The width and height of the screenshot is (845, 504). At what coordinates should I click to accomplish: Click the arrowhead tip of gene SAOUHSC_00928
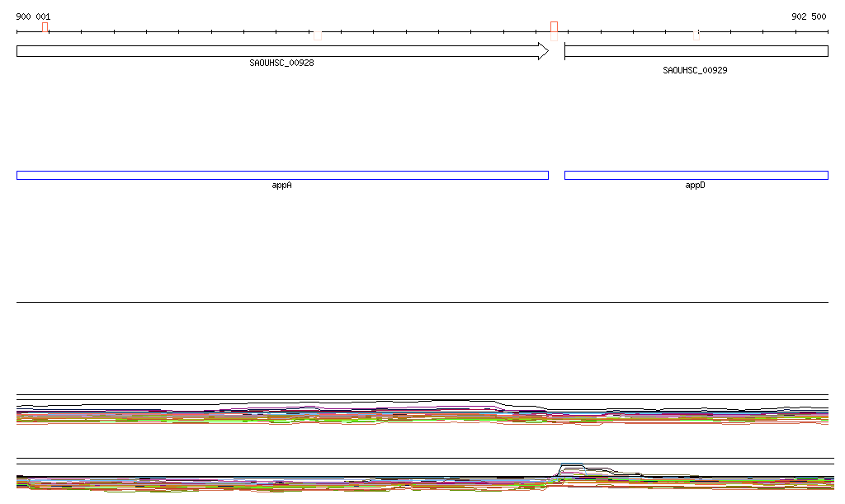coord(545,51)
